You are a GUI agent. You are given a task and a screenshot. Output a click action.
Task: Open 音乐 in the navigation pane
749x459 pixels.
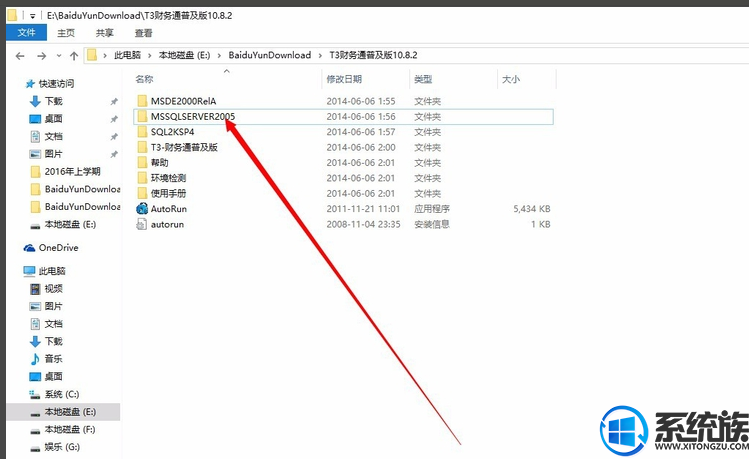pos(54,359)
